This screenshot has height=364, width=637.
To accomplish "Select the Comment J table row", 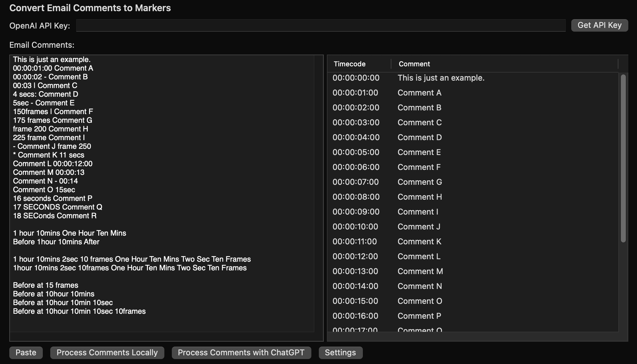I will (419, 227).
